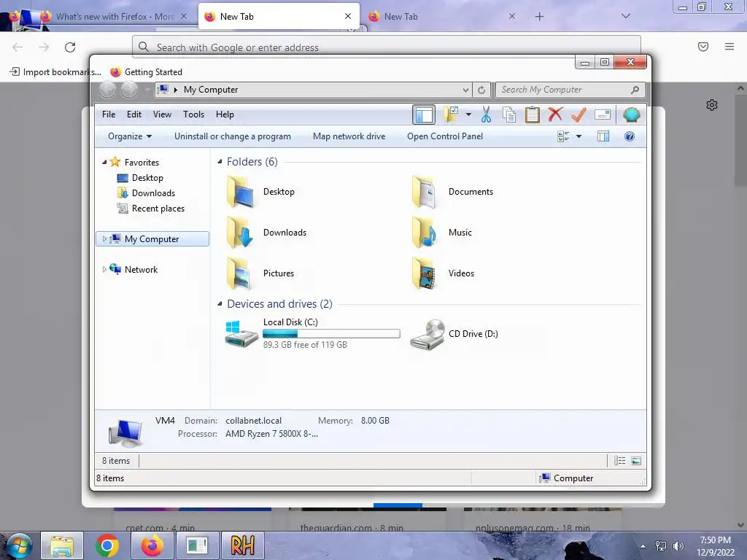This screenshot has height=560, width=747.
Task: Switch to large icons view in status bar
Action: (636, 461)
